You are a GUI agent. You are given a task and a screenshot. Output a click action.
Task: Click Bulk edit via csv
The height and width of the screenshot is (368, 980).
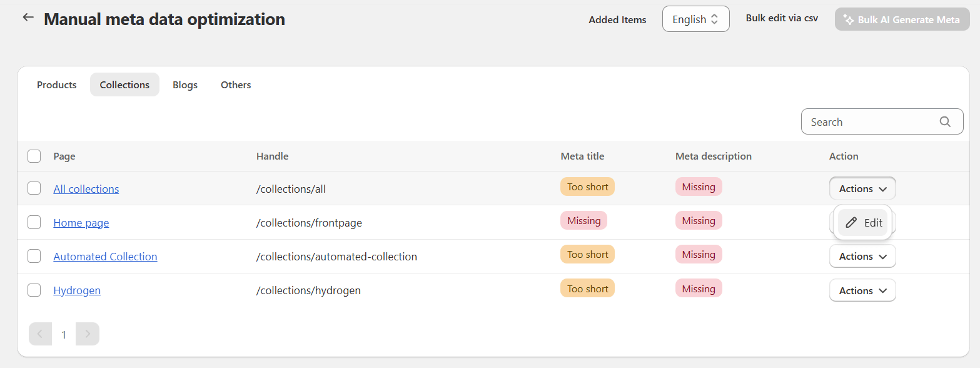point(782,18)
